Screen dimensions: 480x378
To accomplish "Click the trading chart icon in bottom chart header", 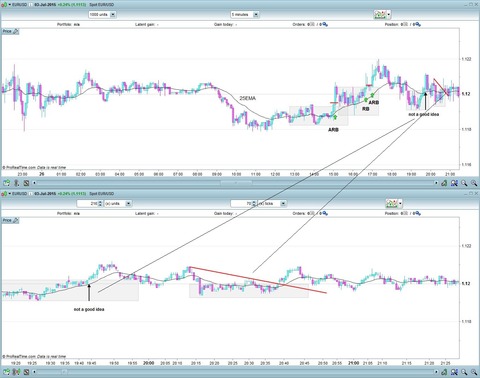I will 392,203.
